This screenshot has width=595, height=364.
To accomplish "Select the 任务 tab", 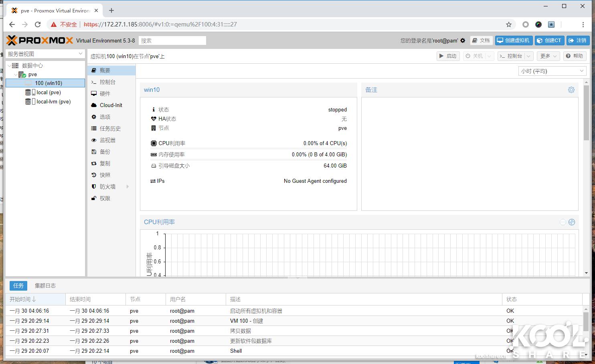I will coord(18,285).
